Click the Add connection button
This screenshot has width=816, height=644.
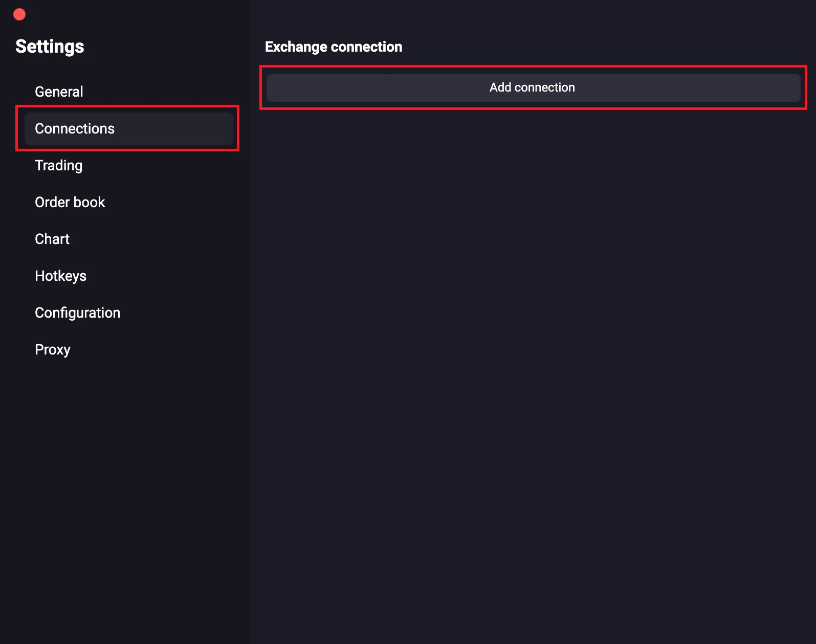pyautogui.click(x=533, y=87)
